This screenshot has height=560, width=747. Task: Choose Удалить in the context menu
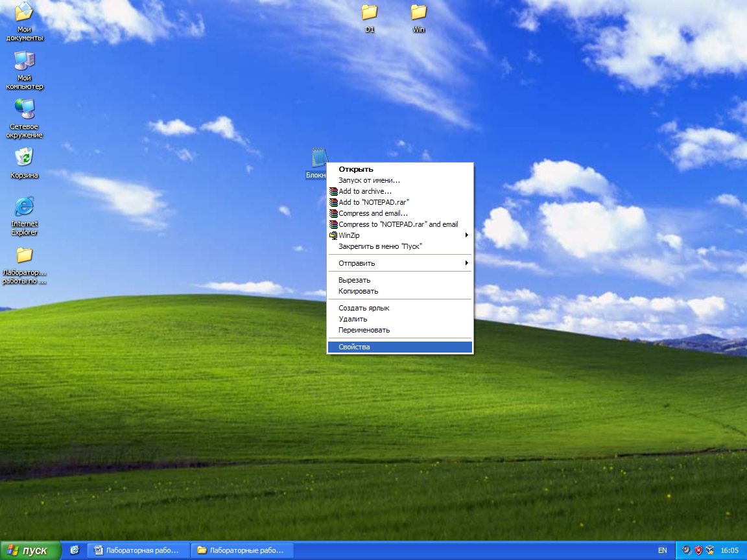tap(400, 319)
